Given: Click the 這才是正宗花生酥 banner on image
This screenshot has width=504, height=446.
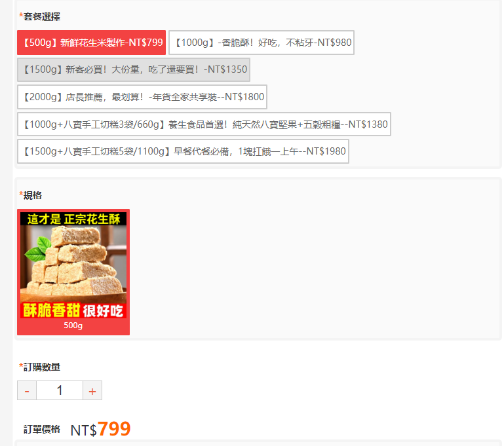Looking at the screenshot, I should [x=73, y=219].
